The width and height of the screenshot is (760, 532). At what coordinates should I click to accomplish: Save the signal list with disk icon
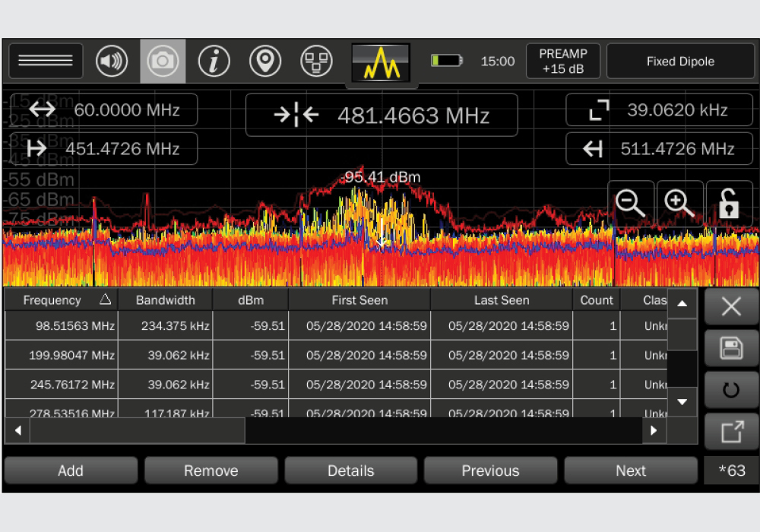(731, 349)
